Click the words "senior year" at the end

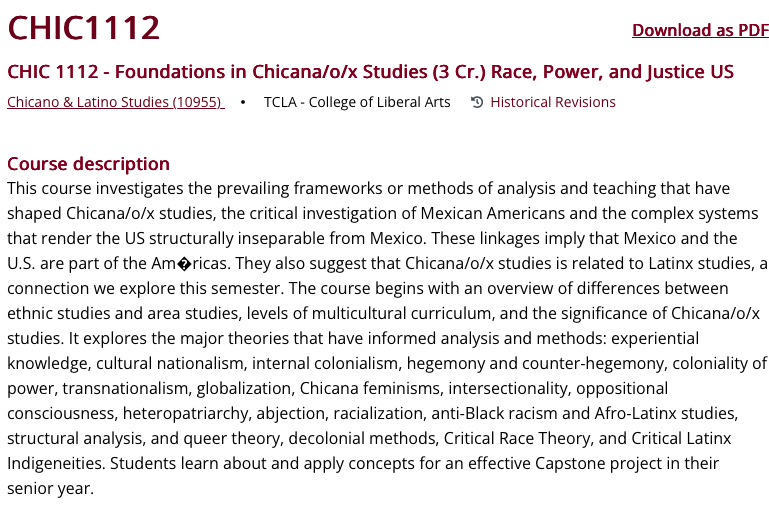(x=50, y=489)
